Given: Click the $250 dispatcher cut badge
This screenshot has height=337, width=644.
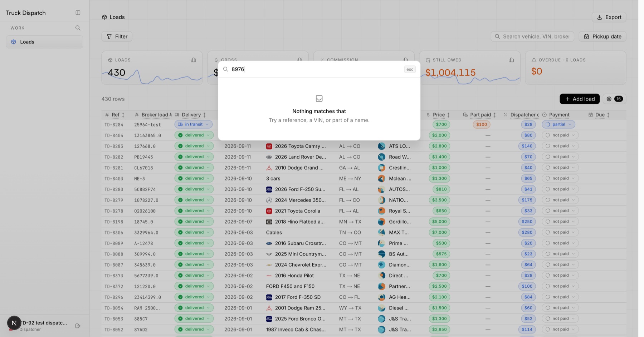Looking at the screenshot, I should tap(527, 222).
